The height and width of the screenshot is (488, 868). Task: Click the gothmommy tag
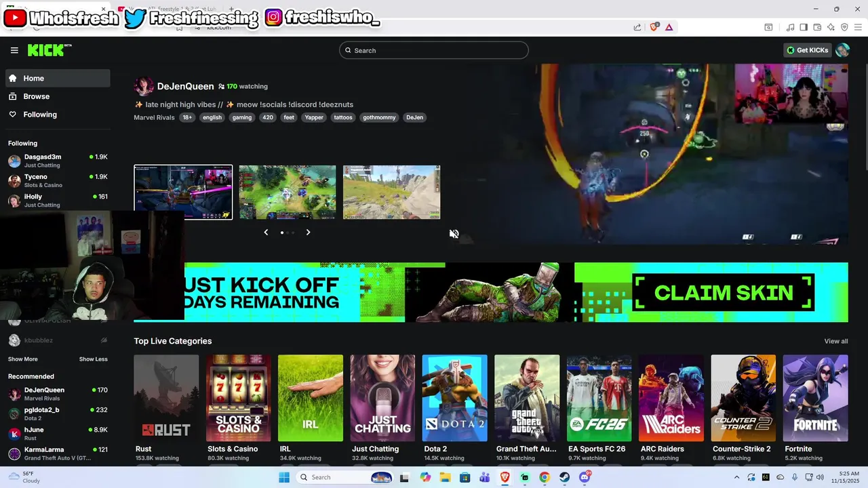tap(379, 117)
